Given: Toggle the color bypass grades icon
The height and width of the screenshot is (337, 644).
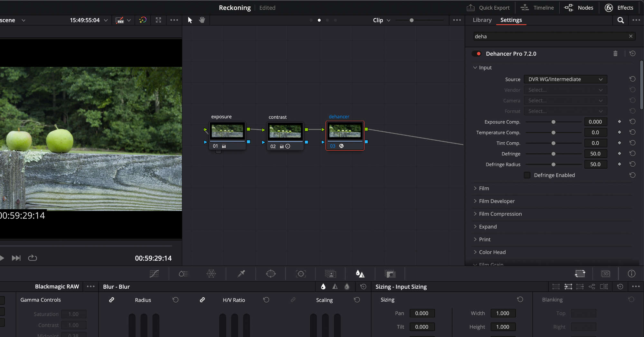Looking at the screenshot, I should pos(143,20).
